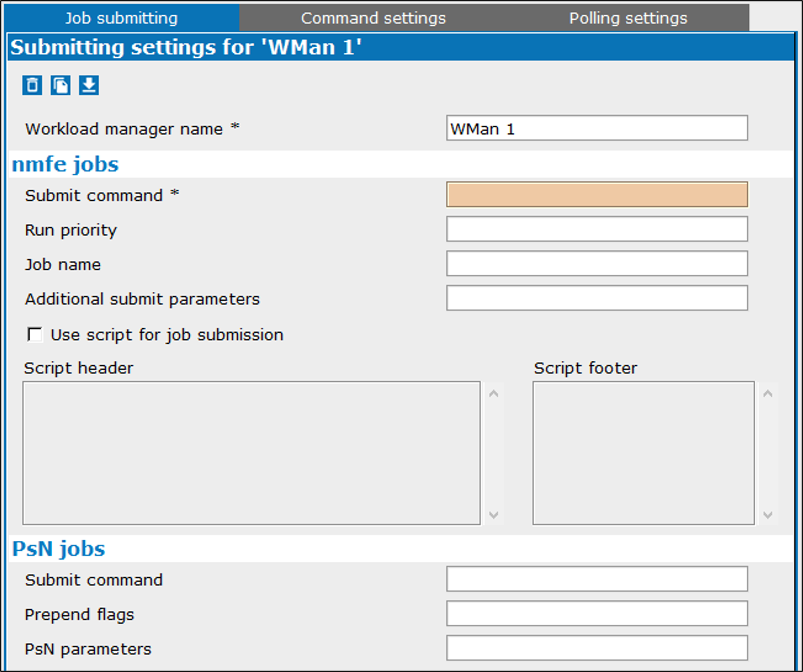Screen dimensions: 803x672
Task: Click the 'PsN jobs' section heading
Action: point(58,549)
